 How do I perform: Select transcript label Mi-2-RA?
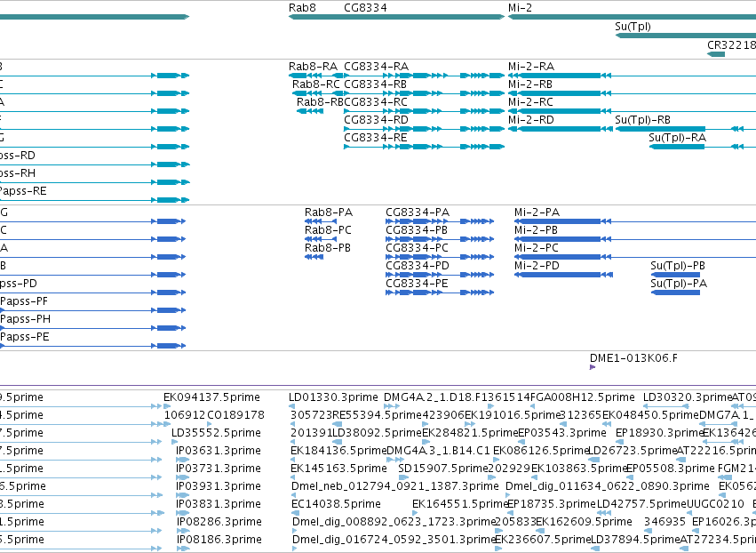(531, 66)
